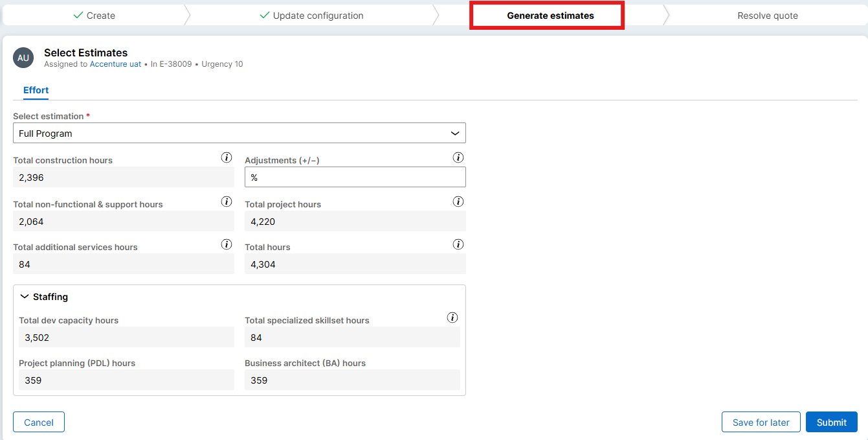
Task: Click info icon beside Total project hours
Action: pyautogui.click(x=458, y=202)
